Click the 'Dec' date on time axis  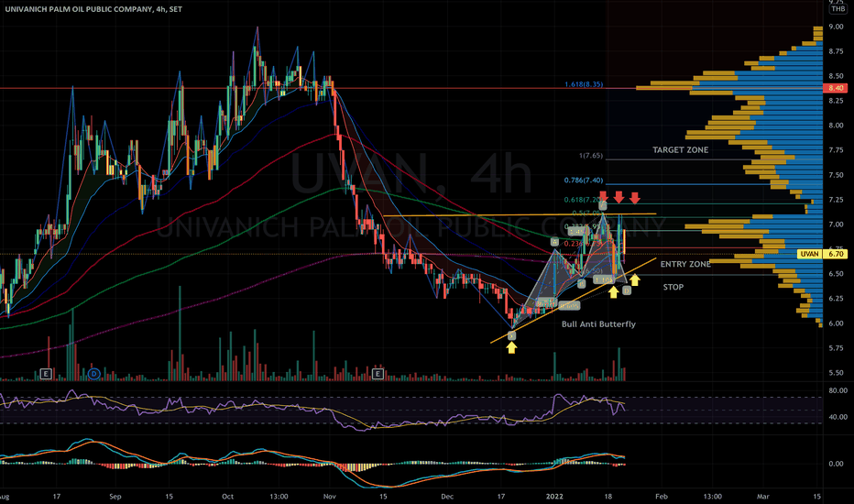[447, 497]
